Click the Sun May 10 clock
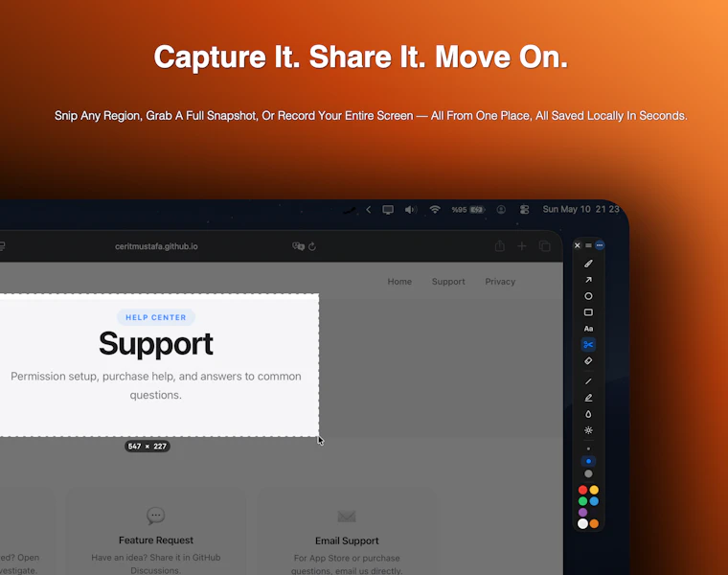 point(580,209)
